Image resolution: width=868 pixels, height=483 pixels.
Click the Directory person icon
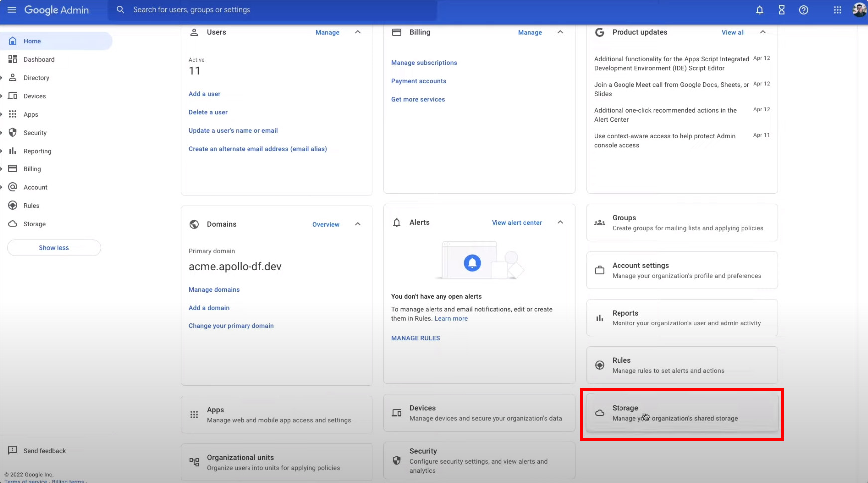13,78
